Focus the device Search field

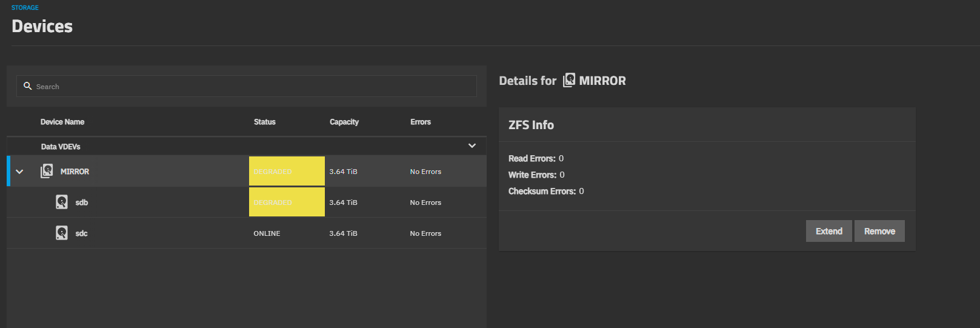pyautogui.click(x=247, y=86)
